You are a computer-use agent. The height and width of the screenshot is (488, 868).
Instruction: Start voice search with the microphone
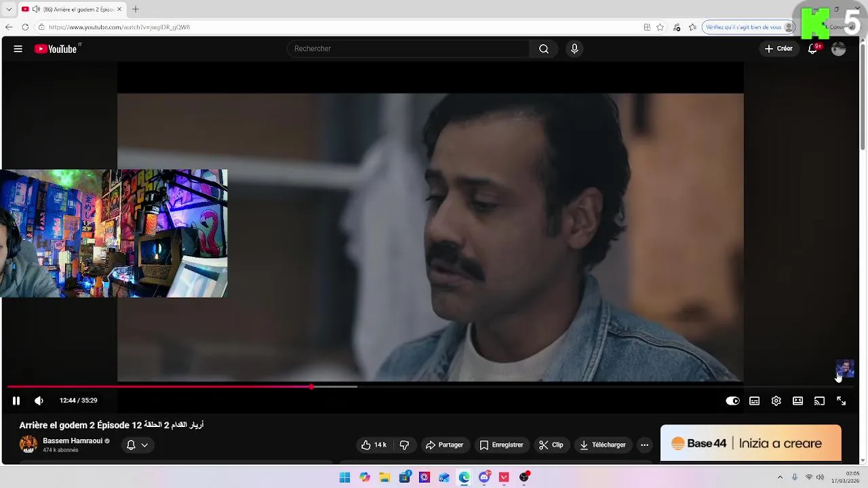pyautogui.click(x=574, y=49)
